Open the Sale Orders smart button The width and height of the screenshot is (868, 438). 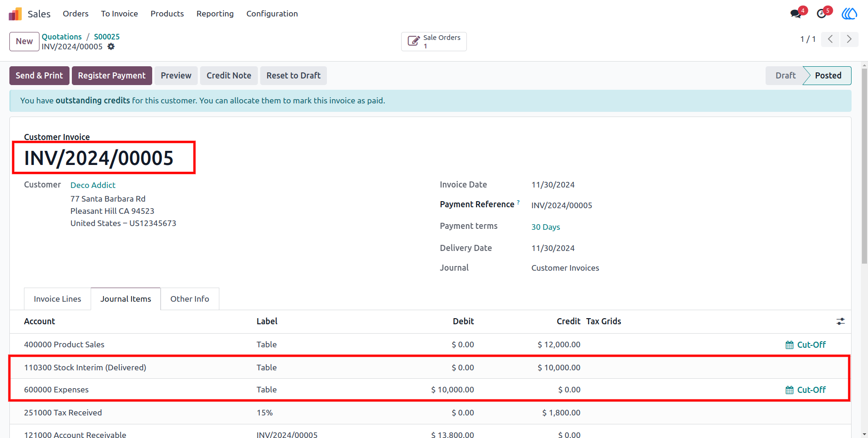click(x=434, y=41)
